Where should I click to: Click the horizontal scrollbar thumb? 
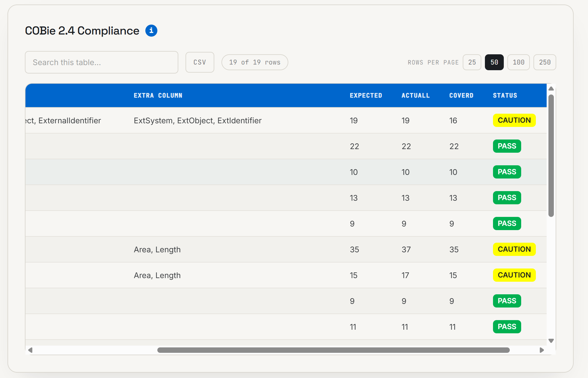click(333, 350)
